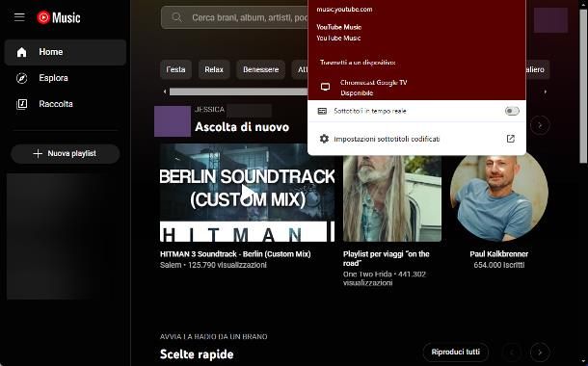The height and width of the screenshot is (366, 588).
Task: Open the on the road playlist thumbnail
Action: tap(392, 198)
